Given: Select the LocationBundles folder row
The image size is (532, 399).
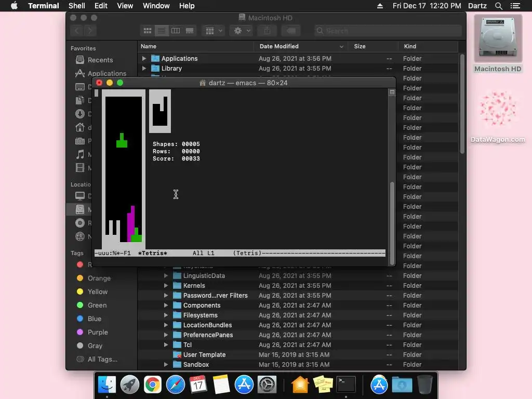Looking at the screenshot, I should coord(298,325).
